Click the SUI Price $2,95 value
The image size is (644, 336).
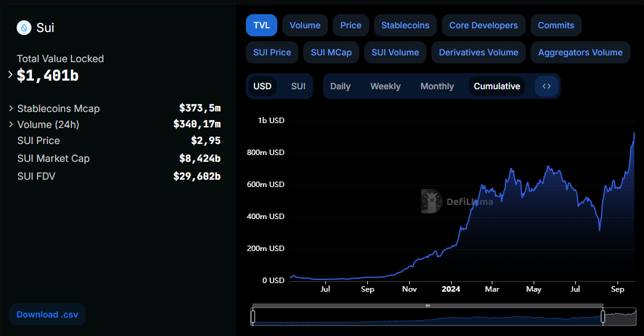tap(206, 141)
